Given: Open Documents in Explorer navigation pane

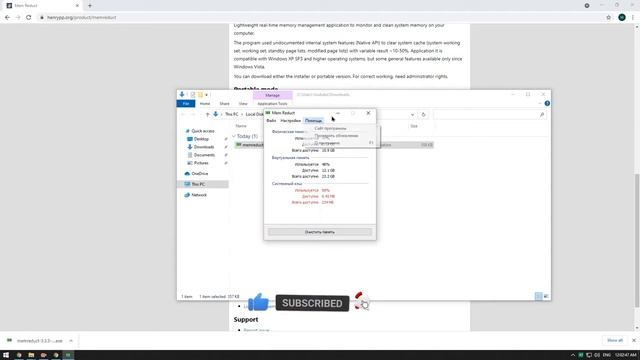Looking at the screenshot, I should (x=204, y=155).
